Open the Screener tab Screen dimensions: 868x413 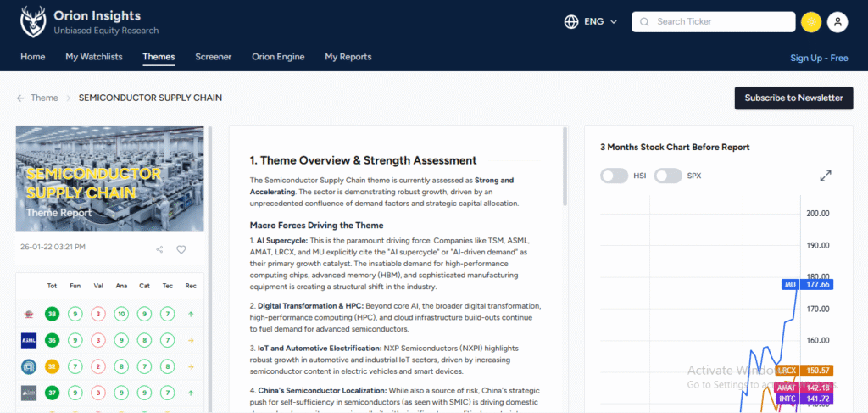[213, 57]
